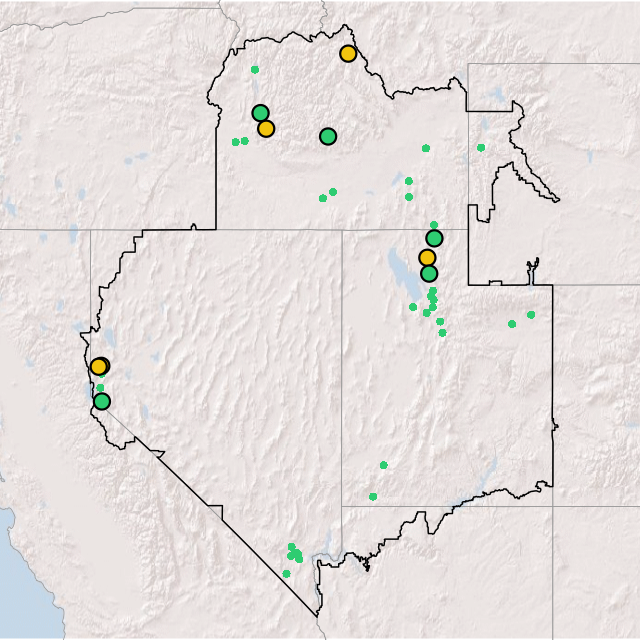Screen dimensions: 640x640
Task: Select the large green marker just below the lakeside yellow marker
Action: click(429, 273)
